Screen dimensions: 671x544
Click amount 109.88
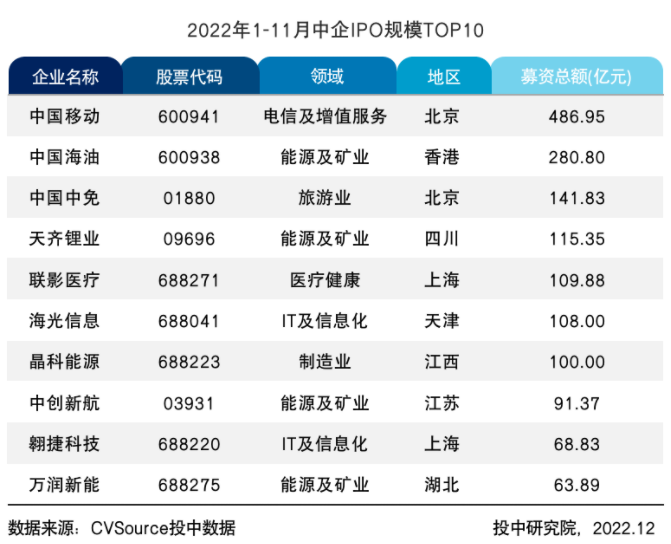point(577,280)
